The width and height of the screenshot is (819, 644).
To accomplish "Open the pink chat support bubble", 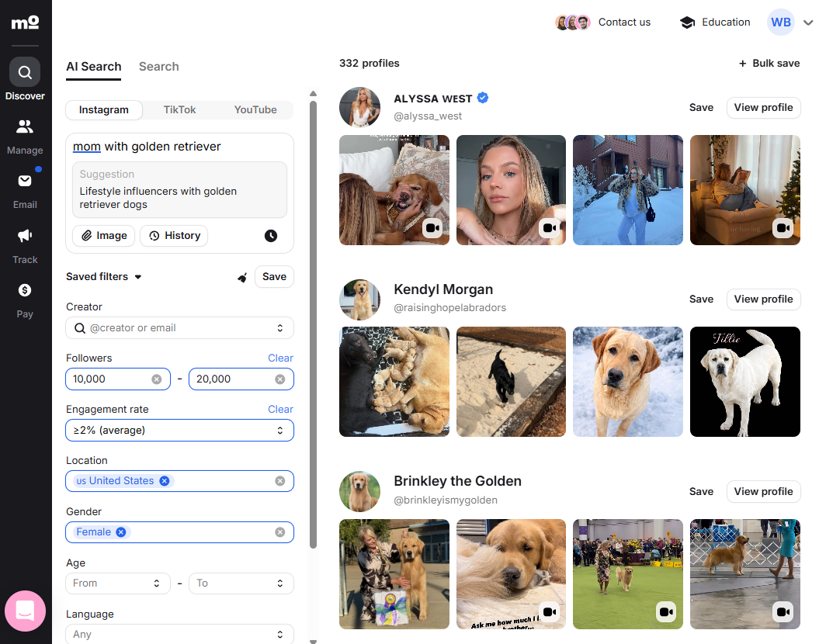I will 25,611.
